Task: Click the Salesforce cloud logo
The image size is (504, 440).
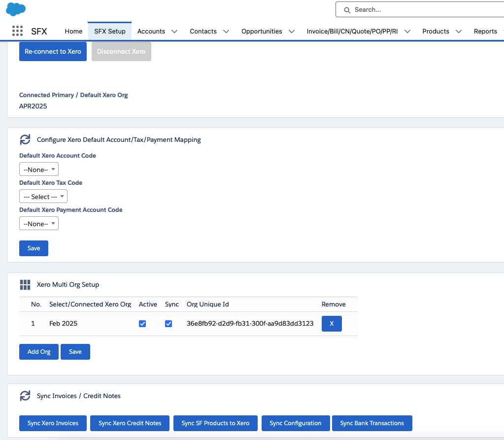Action: 16,9
